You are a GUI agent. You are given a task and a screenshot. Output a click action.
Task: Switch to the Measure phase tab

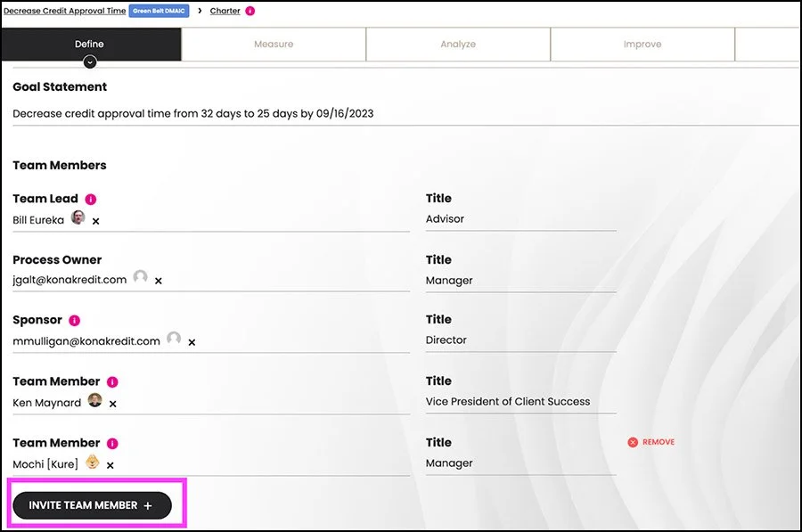click(x=274, y=44)
